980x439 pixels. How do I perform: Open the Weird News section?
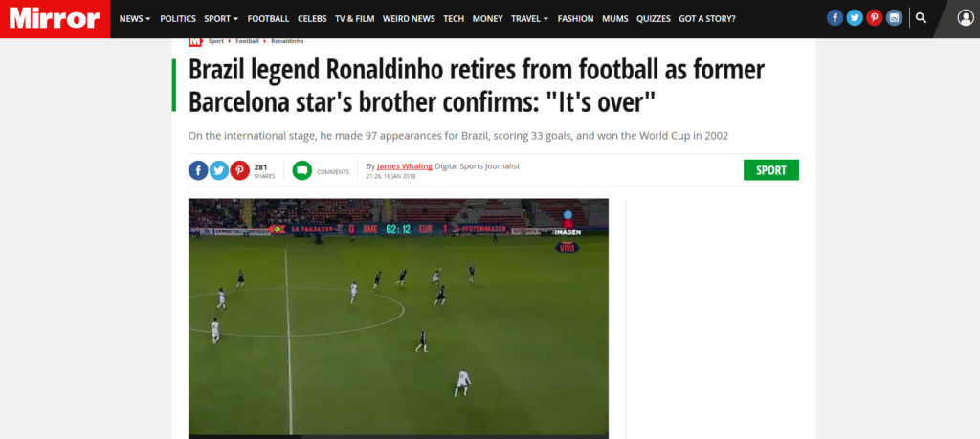tap(409, 19)
